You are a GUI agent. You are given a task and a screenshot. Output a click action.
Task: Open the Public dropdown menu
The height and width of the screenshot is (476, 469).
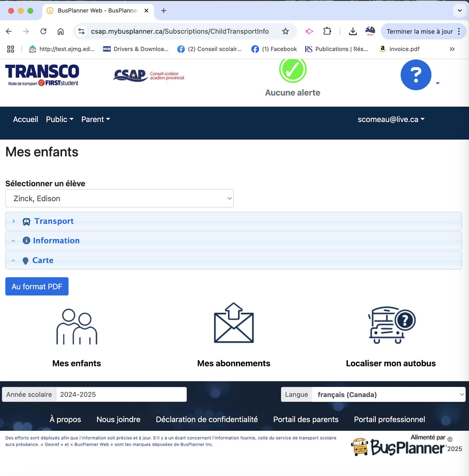pos(60,119)
